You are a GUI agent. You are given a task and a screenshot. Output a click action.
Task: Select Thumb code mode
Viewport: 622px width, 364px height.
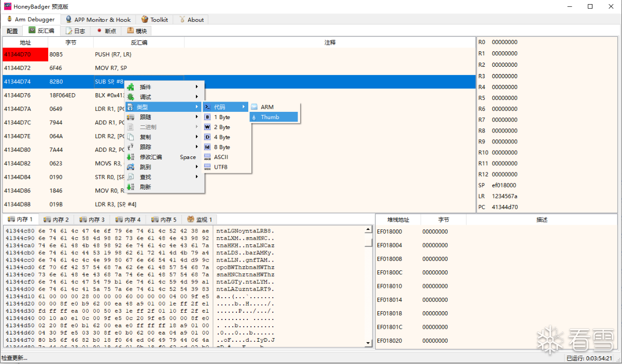[274, 117]
